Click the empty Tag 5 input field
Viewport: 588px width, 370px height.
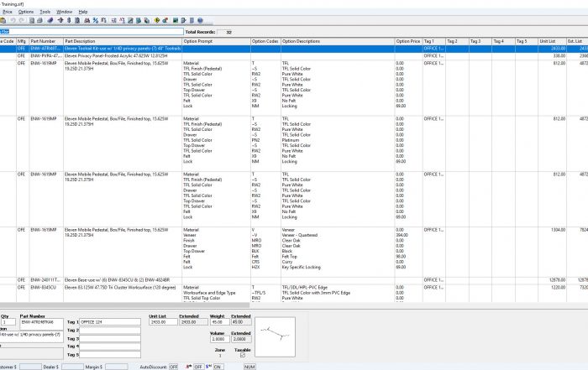click(110, 355)
